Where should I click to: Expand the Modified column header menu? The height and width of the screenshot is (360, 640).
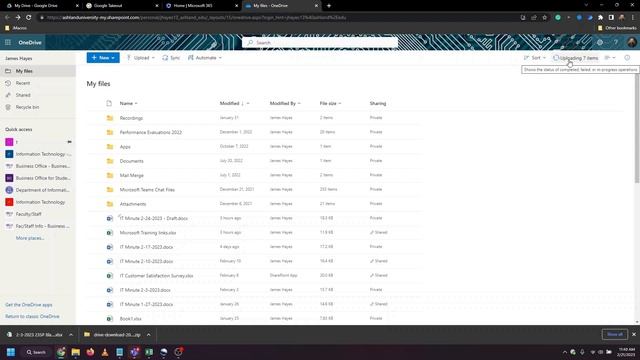pos(248,104)
